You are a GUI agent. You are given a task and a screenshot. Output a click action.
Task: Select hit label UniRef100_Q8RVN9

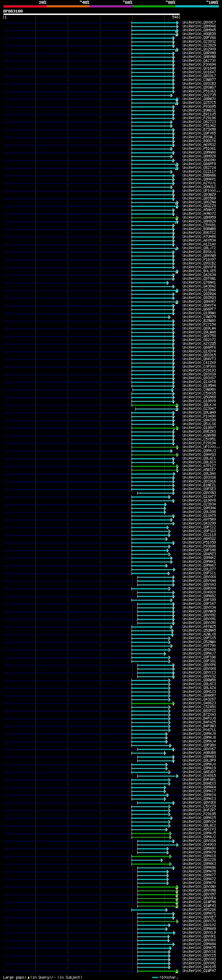pyautogui.click(x=199, y=53)
